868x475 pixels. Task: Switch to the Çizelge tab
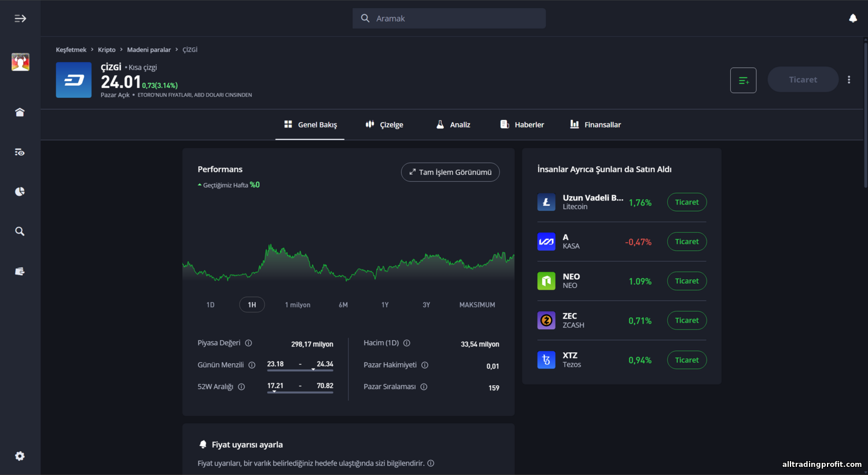[x=384, y=125]
